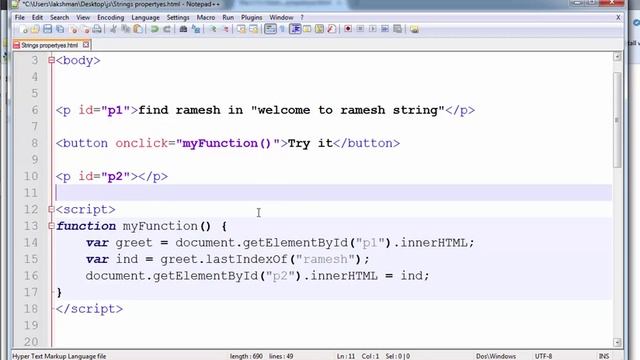640x360 pixels.
Task: Click the scrollbar up arrow
Action: coord(617,57)
